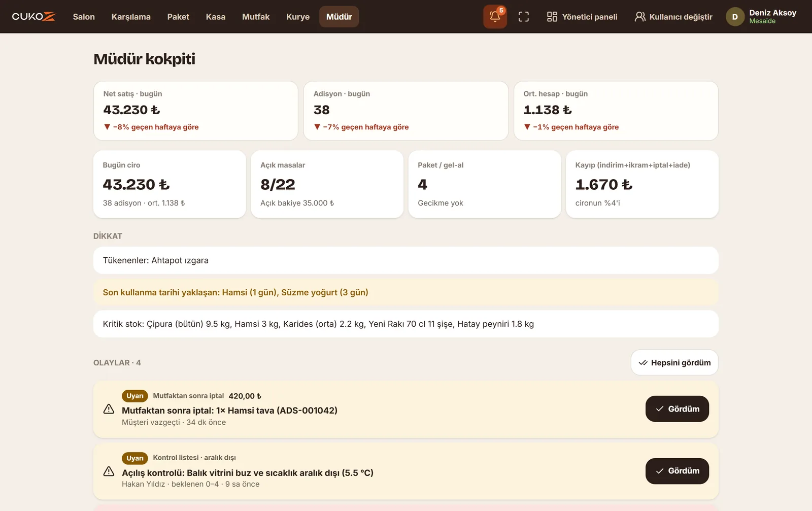This screenshot has width=812, height=511.
Task: Click the 420,00 ₺ amount
Action: (245, 396)
